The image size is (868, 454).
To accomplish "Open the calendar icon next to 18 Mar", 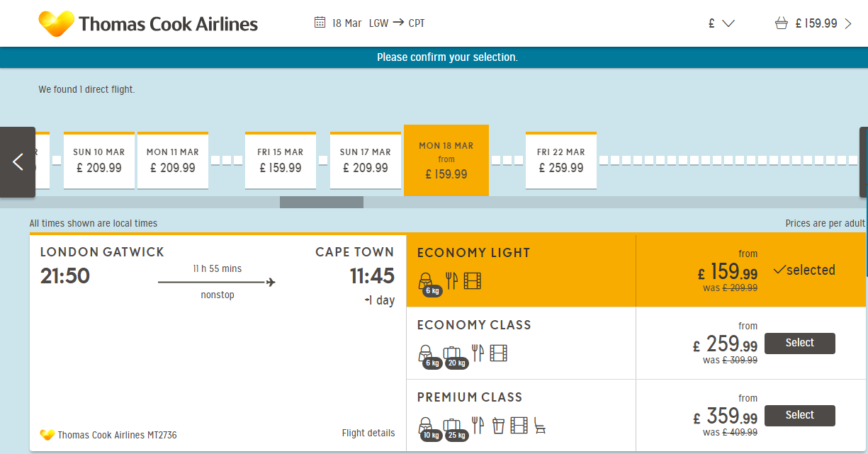I will tap(320, 23).
